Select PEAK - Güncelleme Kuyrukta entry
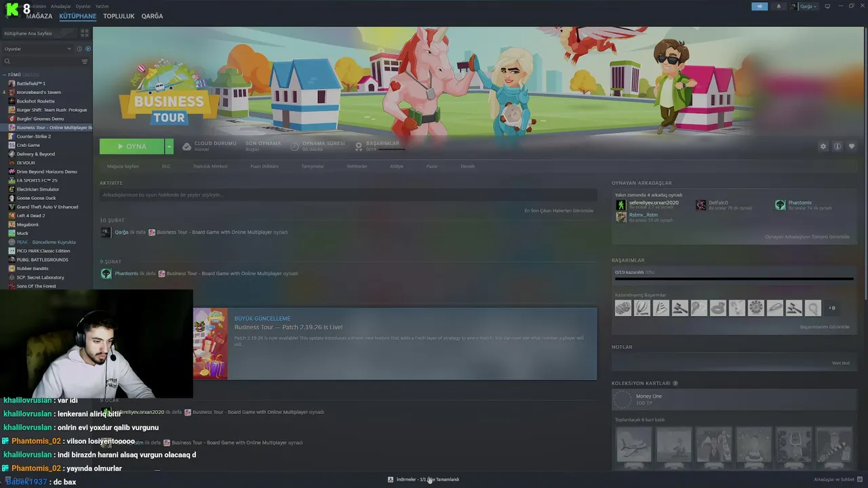This screenshot has height=488, width=868. [47, 242]
